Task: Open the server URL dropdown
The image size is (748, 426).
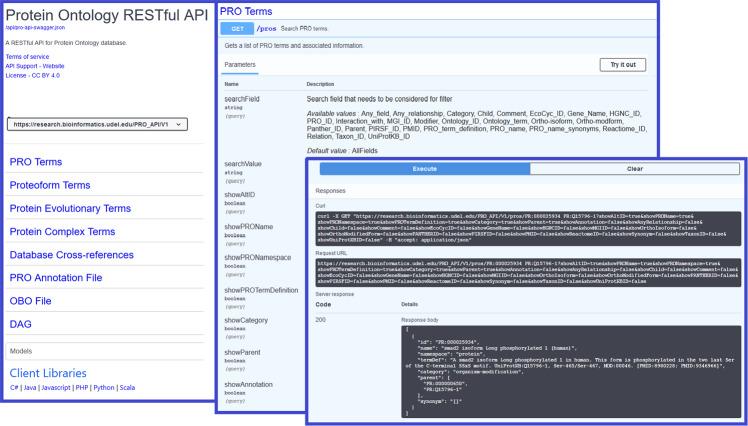Action: [97, 124]
